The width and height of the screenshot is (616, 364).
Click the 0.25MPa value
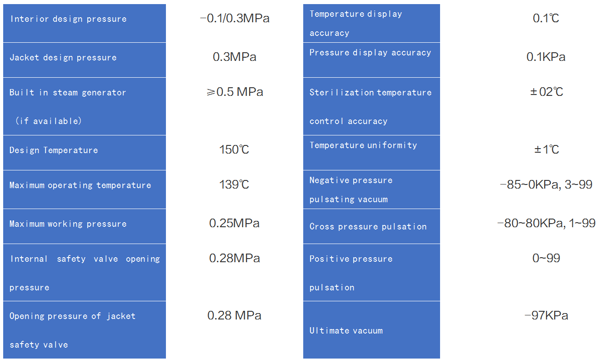point(234,223)
